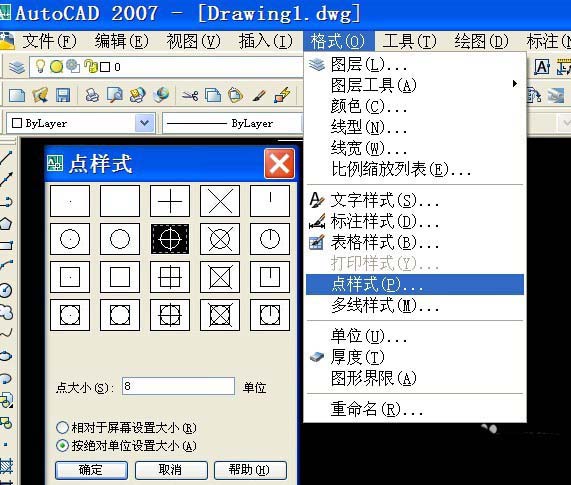Click the Match Properties brush icon
The image size is (571, 485).
click(259, 96)
